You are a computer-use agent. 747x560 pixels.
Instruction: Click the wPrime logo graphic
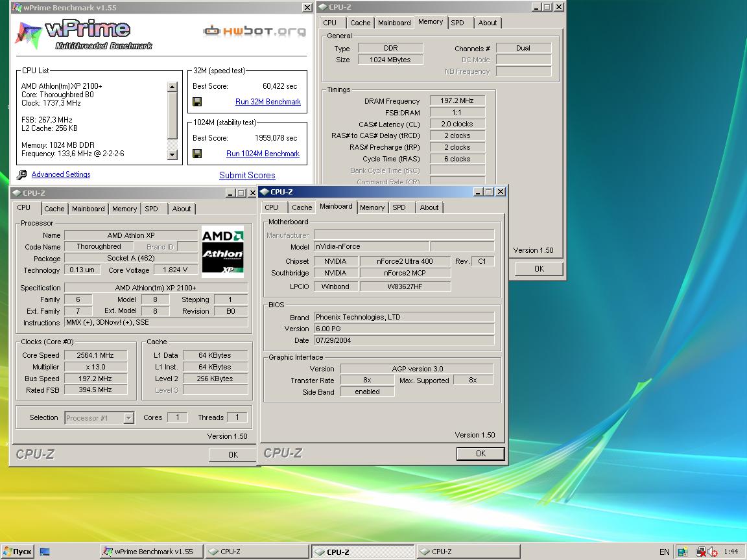pos(84,35)
